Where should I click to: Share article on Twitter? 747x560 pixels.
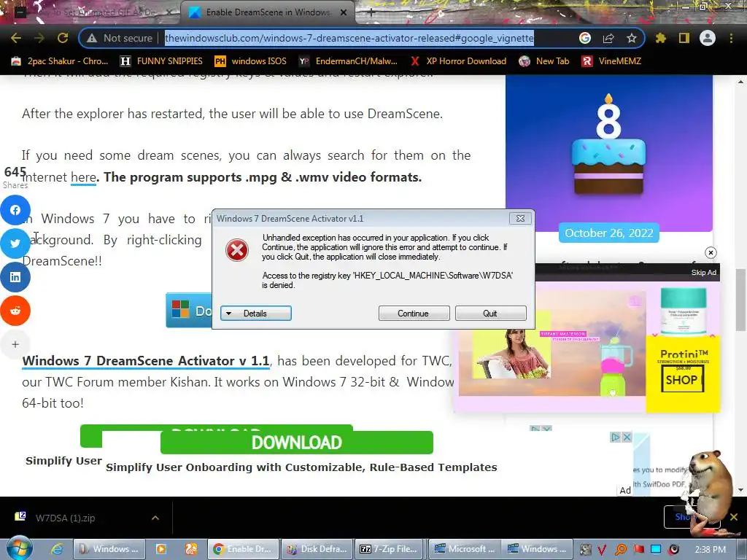15,244
